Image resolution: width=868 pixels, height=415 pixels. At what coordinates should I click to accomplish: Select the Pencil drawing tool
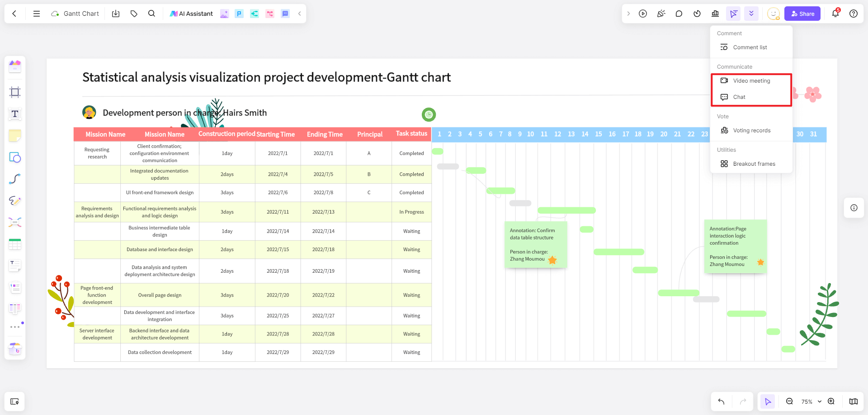(15, 201)
